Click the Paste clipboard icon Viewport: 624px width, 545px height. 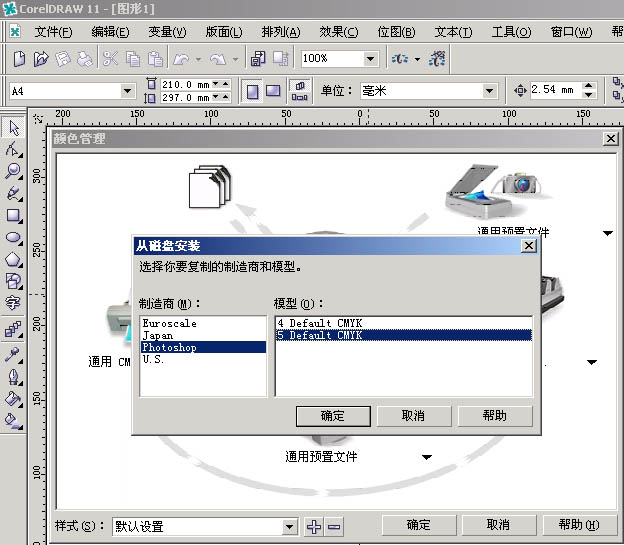click(x=155, y=59)
